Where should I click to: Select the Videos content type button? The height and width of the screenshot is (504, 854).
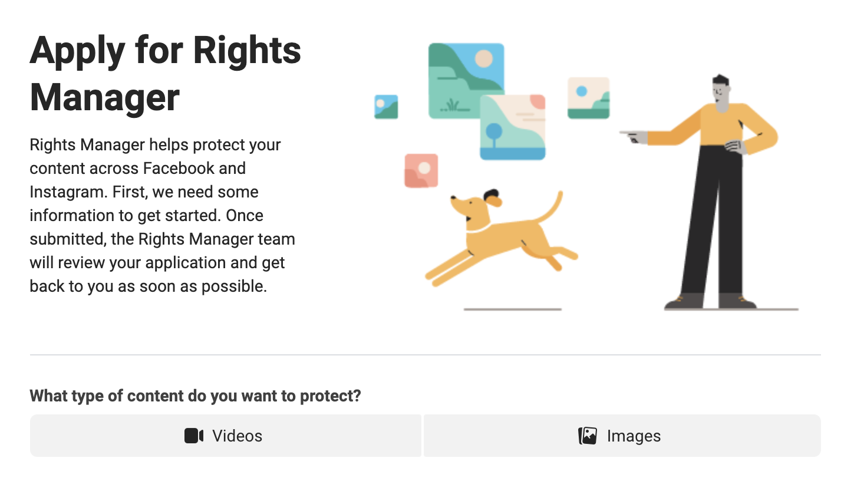coord(226,436)
